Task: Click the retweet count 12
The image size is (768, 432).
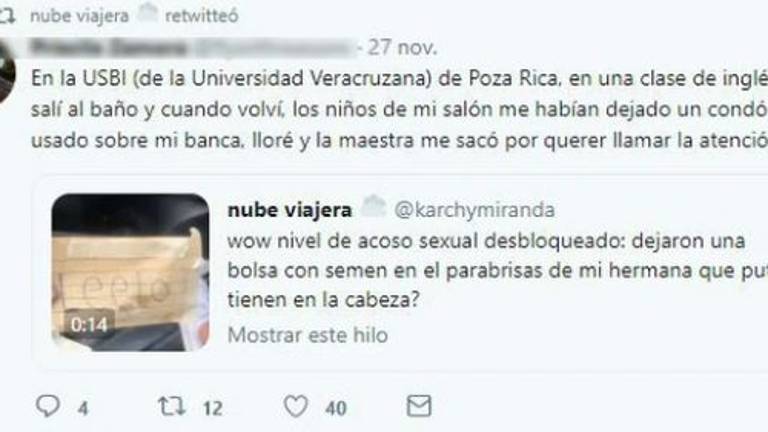Action: [213, 408]
